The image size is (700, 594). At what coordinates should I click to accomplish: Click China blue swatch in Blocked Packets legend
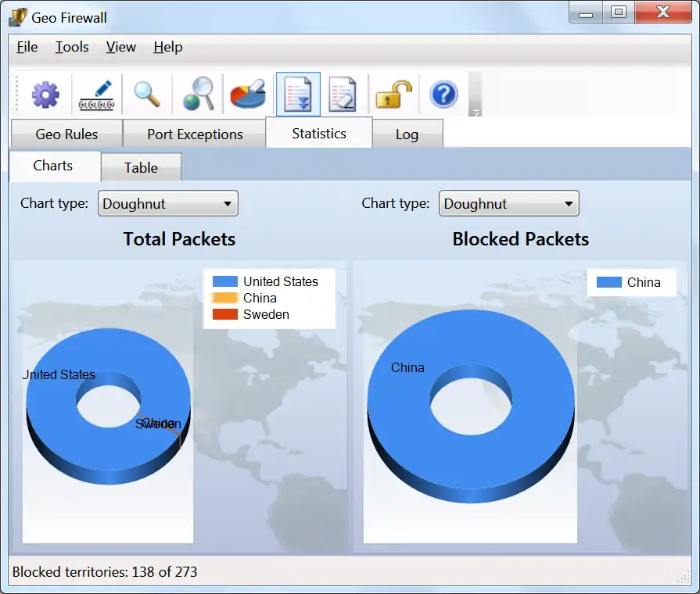point(609,282)
